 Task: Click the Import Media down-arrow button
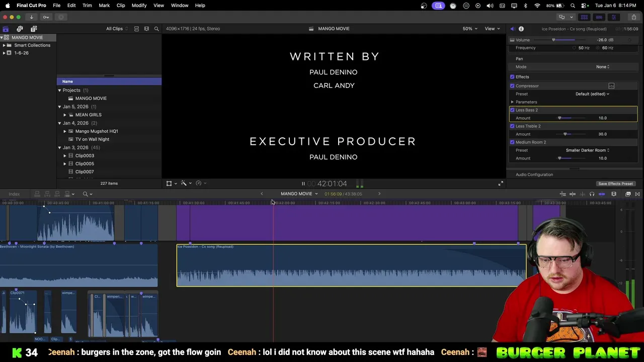(x=31, y=17)
